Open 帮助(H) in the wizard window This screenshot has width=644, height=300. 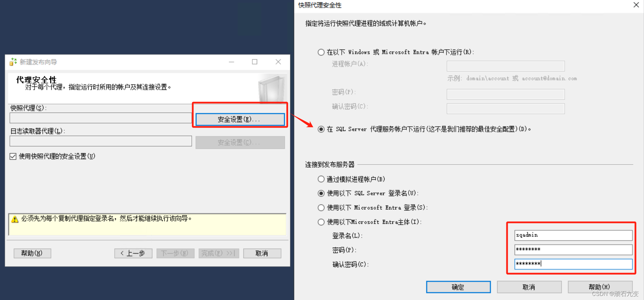pyautogui.click(x=32, y=253)
